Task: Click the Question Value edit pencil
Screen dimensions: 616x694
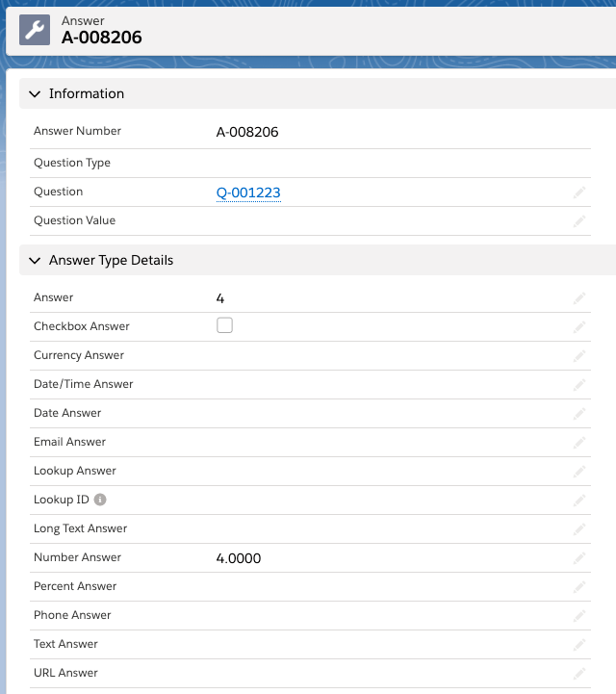Action: coord(579,221)
